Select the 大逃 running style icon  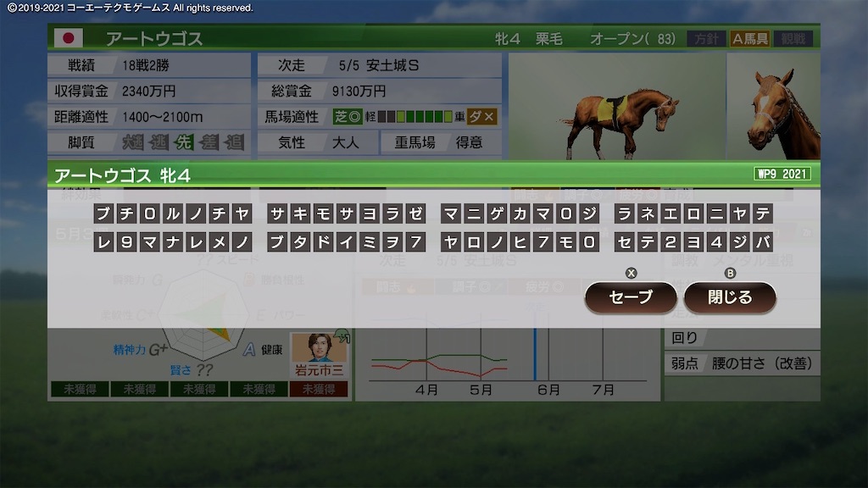[x=133, y=142]
